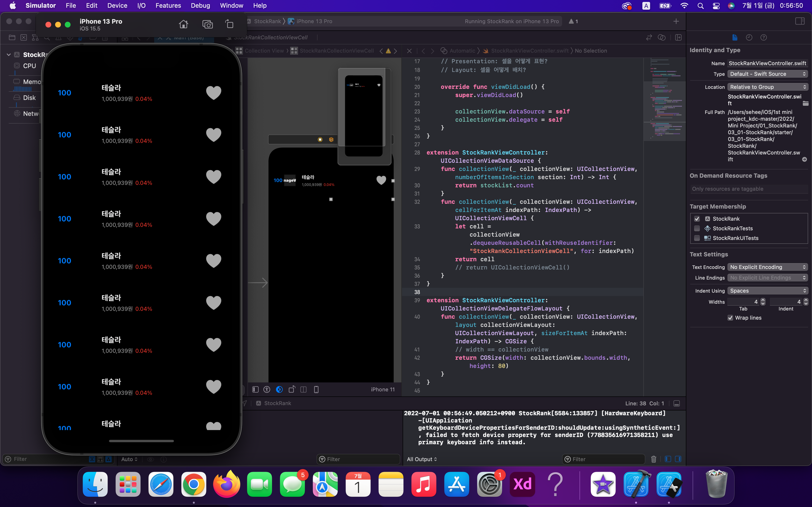Click the Simulator Home button icon
812x507 pixels.
click(x=183, y=24)
